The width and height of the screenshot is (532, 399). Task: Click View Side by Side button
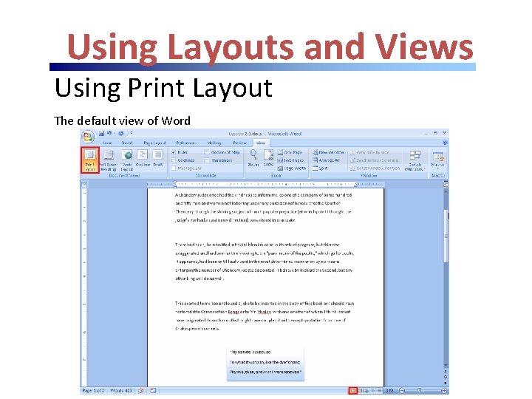click(370, 152)
